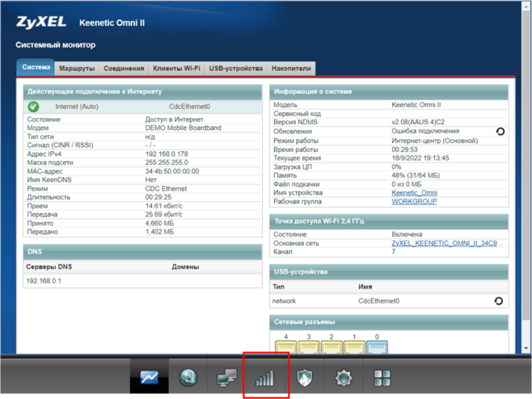Open the Security shield icon
This screenshot has height=399, width=532.
click(x=305, y=378)
